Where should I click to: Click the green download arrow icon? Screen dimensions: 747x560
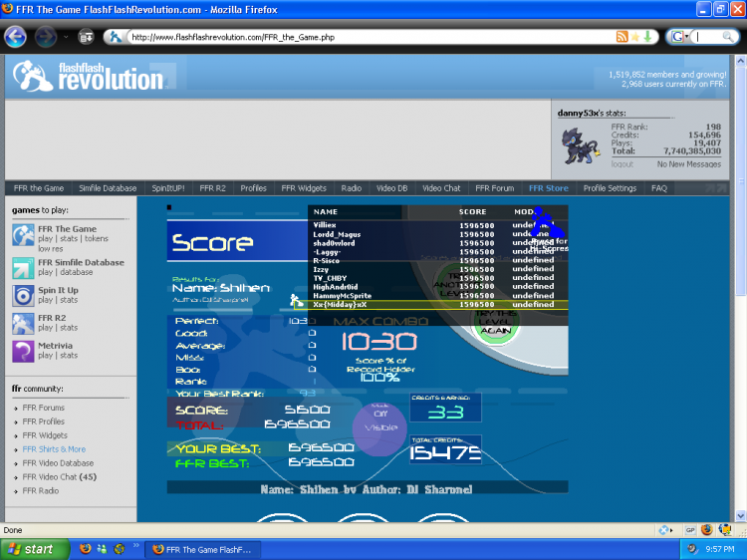pos(647,37)
